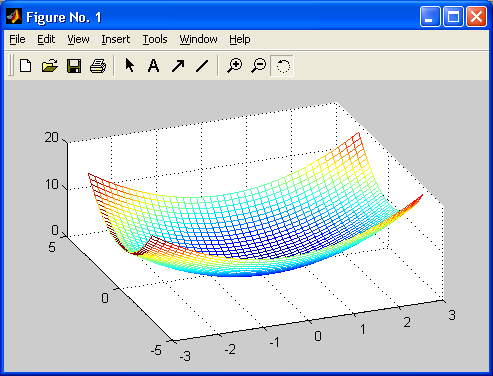Click the New Figure icon
The image size is (493, 376).
[x=26, y=66]
